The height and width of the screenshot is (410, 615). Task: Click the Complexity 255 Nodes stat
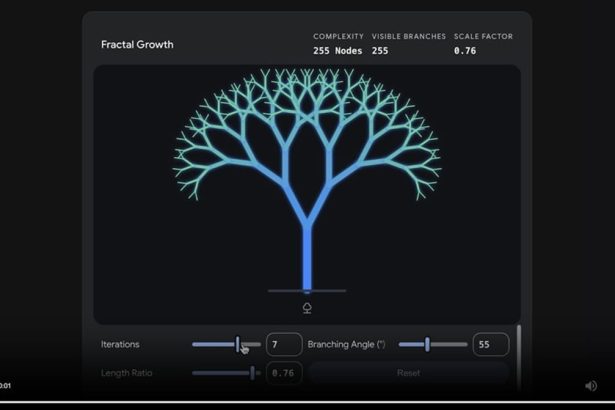click(x=338, y=50)
